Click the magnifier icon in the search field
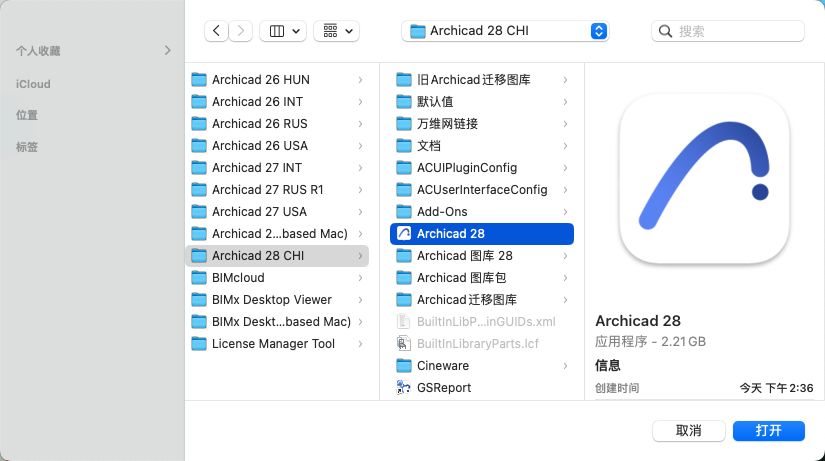 pos(666,31)
